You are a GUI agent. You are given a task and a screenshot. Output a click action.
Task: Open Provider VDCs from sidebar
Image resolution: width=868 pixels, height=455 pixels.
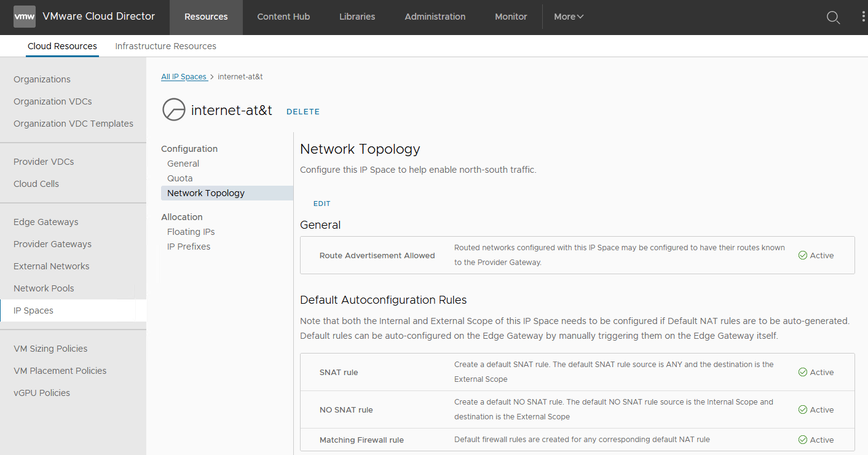(x=44, y=162)
